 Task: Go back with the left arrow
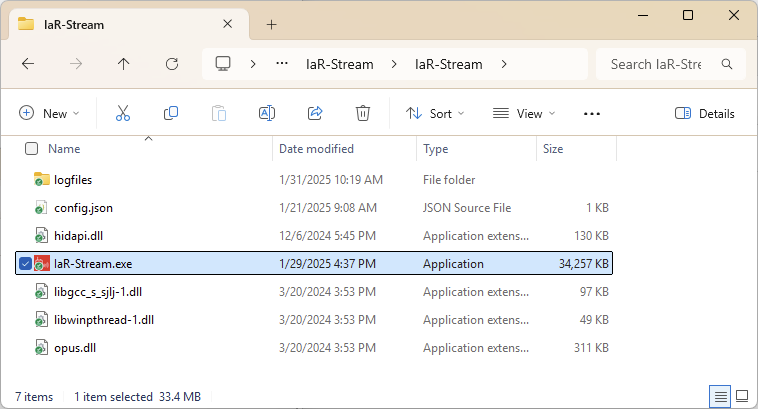[28, 64]
